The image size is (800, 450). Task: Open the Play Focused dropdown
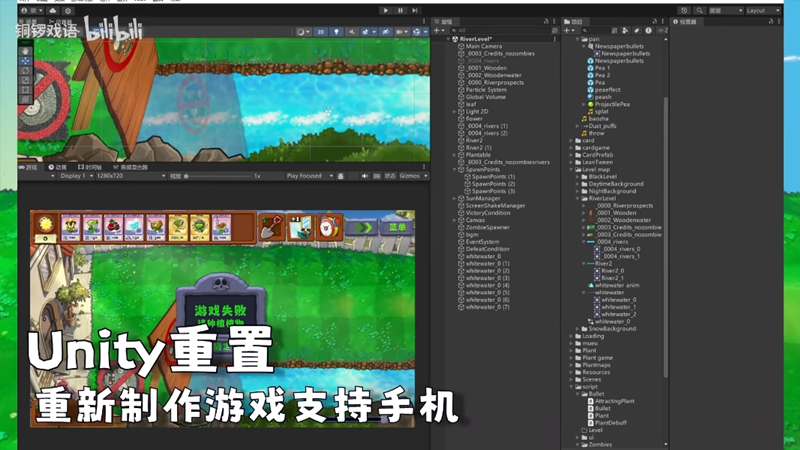click(x=309, y=176)
